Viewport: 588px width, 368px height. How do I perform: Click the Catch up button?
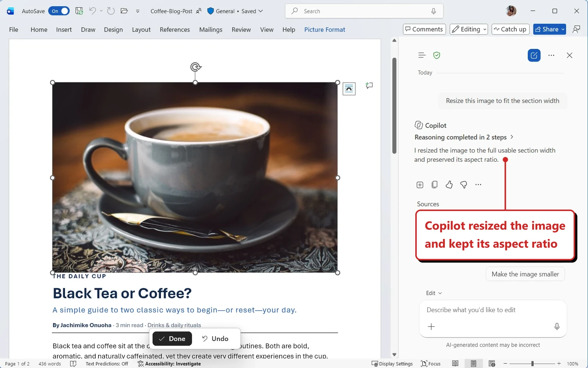click(x=510, y=29)
